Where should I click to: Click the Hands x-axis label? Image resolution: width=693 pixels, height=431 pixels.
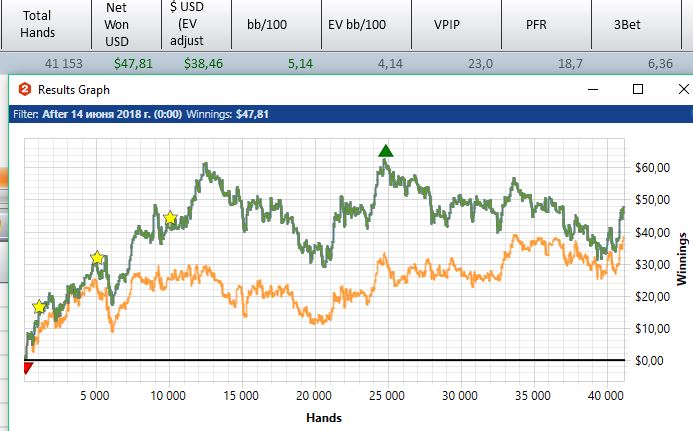click(324, 418)
